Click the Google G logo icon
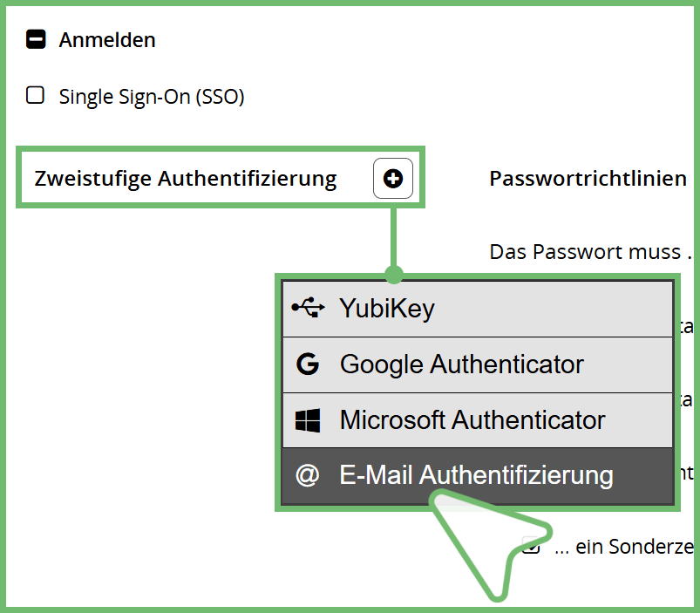 click(x=308, y=364)
